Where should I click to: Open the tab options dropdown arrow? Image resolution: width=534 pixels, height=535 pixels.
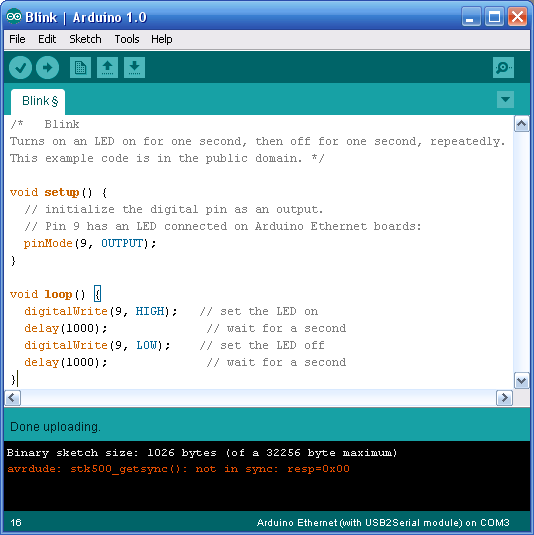[x=505, y=100]
